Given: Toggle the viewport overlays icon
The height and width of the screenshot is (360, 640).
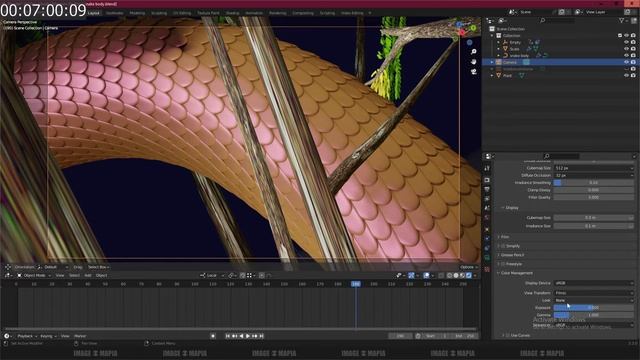Looking at the screenshot, I should [x=427, y=276].
